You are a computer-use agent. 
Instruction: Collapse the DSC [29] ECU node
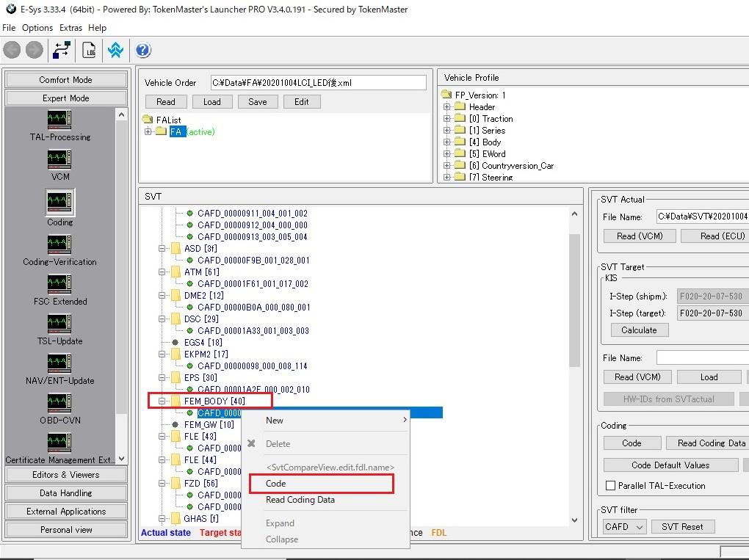[x=162, y=319]
